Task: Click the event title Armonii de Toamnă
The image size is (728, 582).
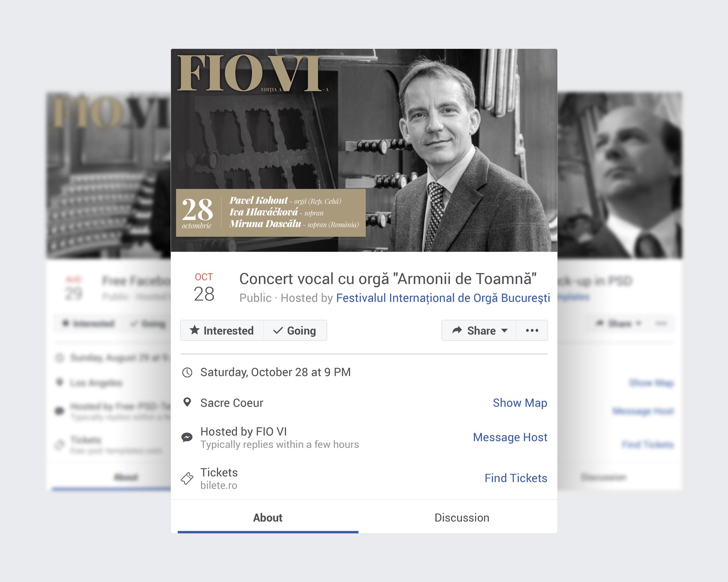Action: (x=388, y=279)
